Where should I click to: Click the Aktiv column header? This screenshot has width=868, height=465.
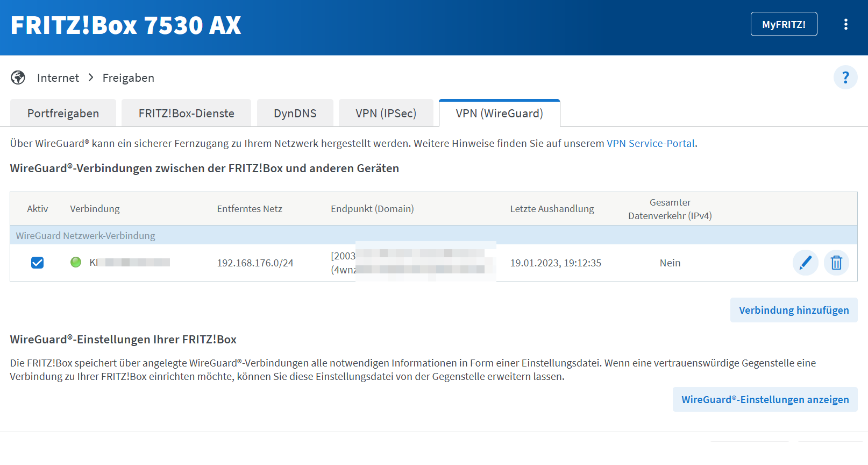(x=38, y=209)
